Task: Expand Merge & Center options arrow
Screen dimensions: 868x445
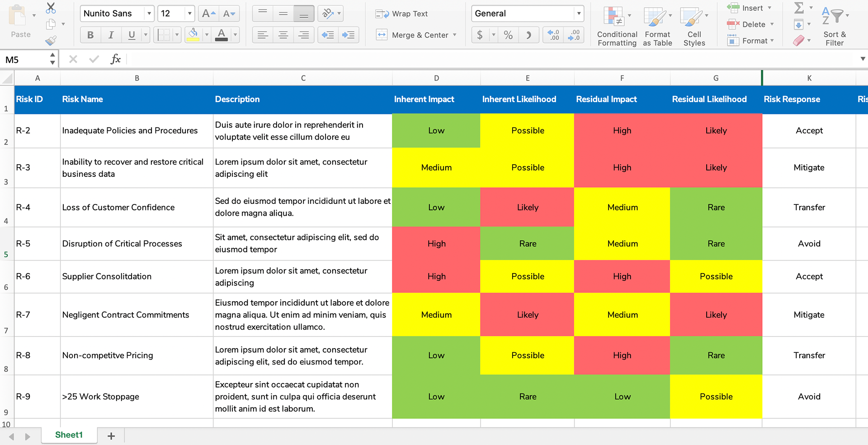Action: pyautogui.click(x=454, y=35)
